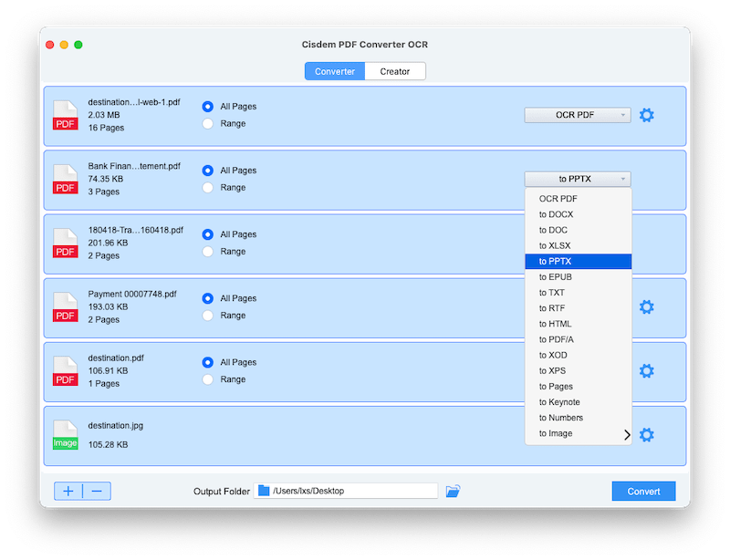Open the browse output folder icon
730x560 pixels.
453,491
